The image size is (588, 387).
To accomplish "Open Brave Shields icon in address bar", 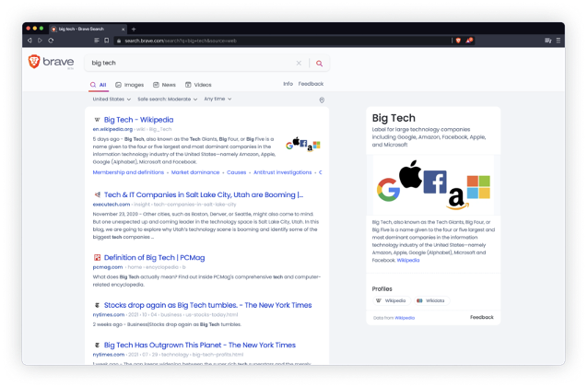I will pos(458,41).
